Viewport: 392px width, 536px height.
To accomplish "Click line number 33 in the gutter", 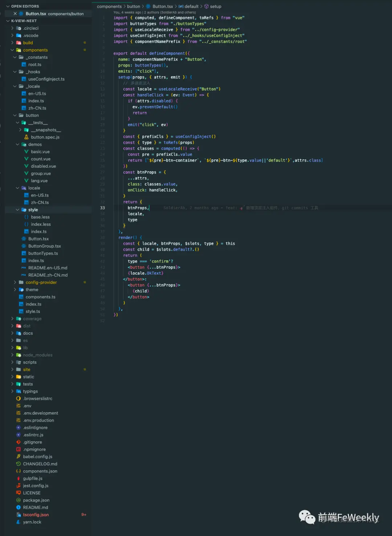I will pyautogui.click(x=102, y=208).
